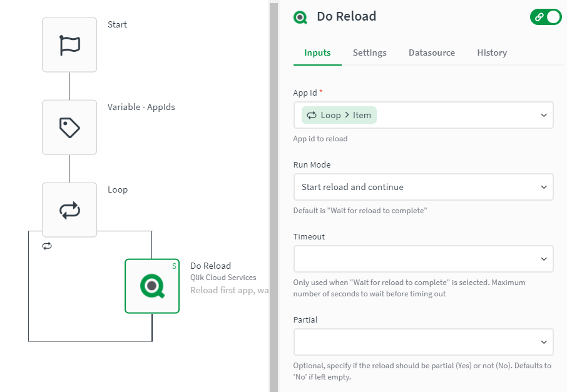Switch to the Settings tab
This screenshot has width=567, height=392.
(369, 53)
